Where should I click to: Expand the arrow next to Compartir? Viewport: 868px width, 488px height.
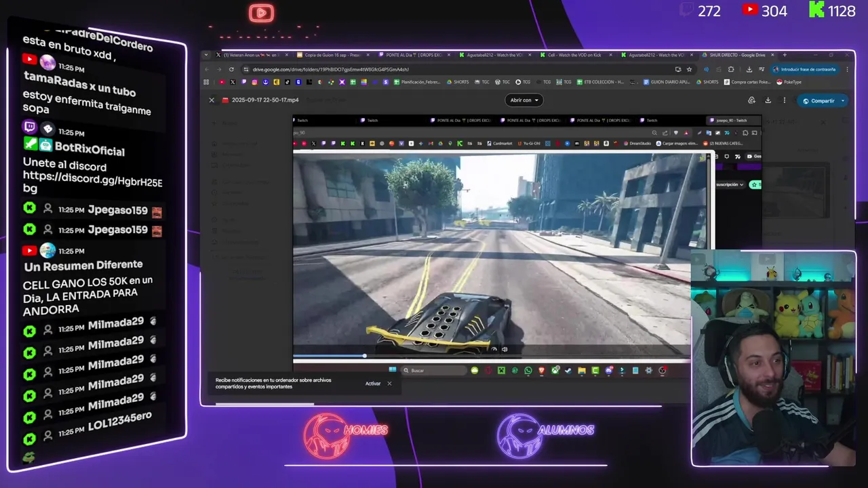pyautogui.click(x=843, y=101)
